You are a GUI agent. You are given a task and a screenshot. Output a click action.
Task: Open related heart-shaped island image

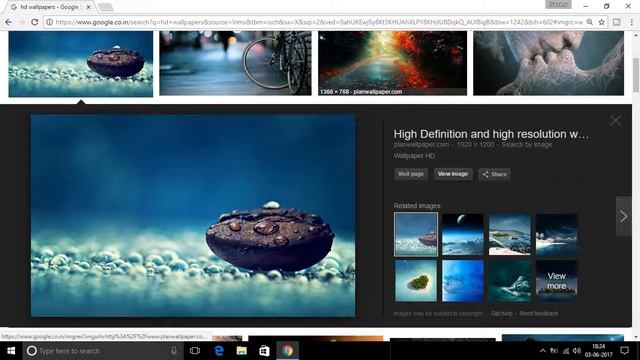click(416, 281)
